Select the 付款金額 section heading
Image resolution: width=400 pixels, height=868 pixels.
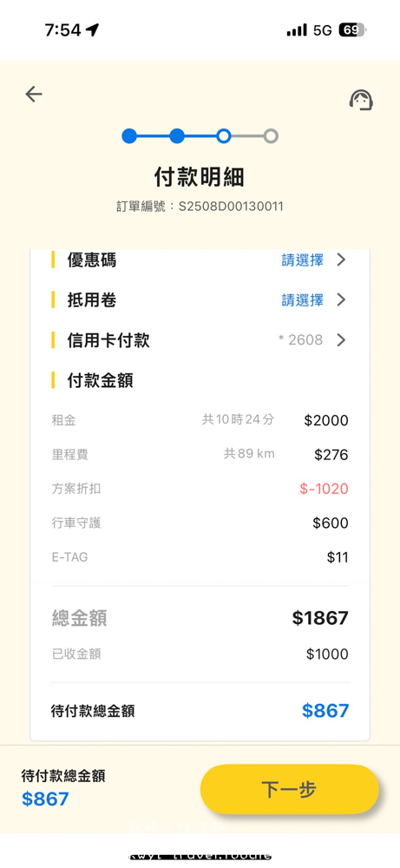pyautogui.click(x=100, y=381)
